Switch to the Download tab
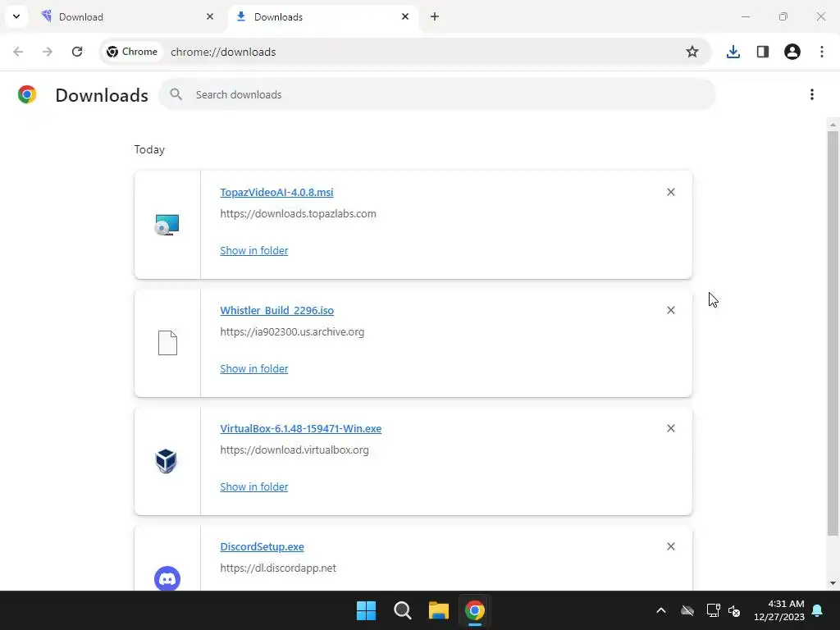840x630 pixels. (x=129, y=16)
